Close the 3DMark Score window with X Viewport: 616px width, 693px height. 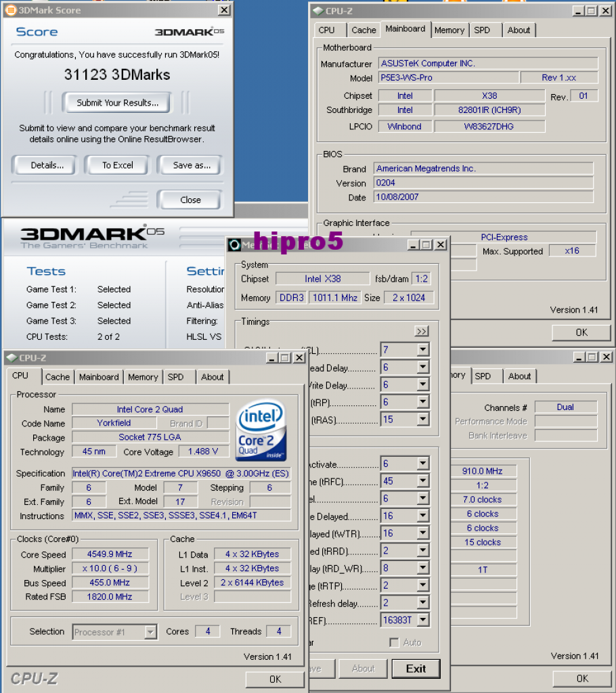tap(225, 9)
